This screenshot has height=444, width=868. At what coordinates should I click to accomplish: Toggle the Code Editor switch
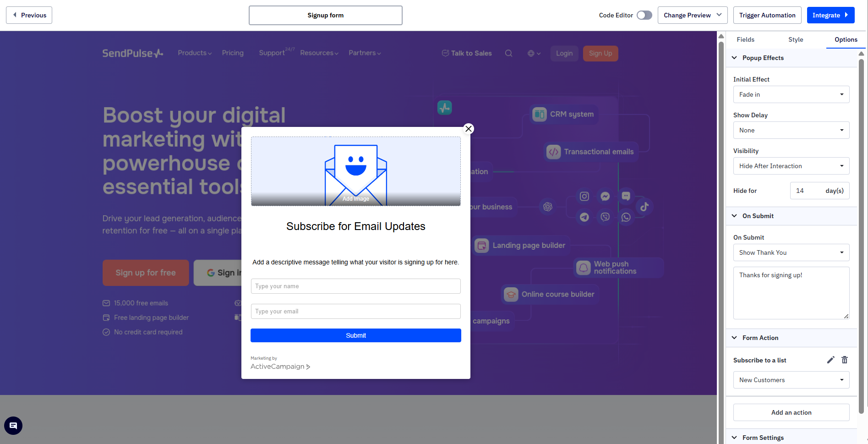(x=644, y=15)
